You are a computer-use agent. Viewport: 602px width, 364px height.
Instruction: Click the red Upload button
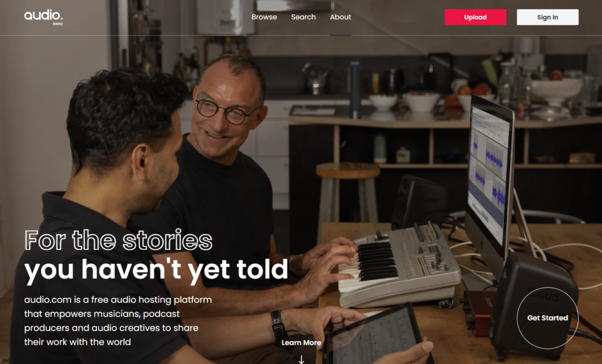475,17
